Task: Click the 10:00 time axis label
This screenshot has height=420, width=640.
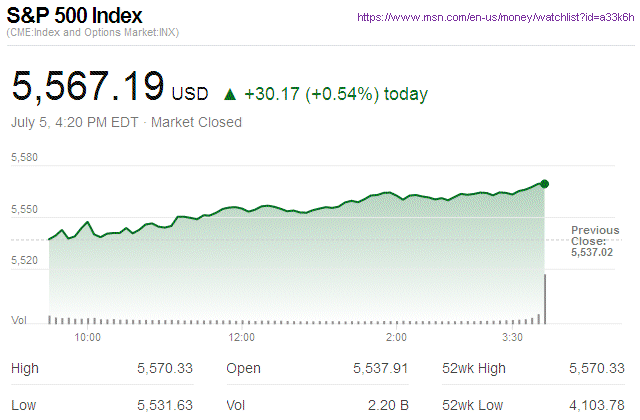Action: (x=88, y=338)
